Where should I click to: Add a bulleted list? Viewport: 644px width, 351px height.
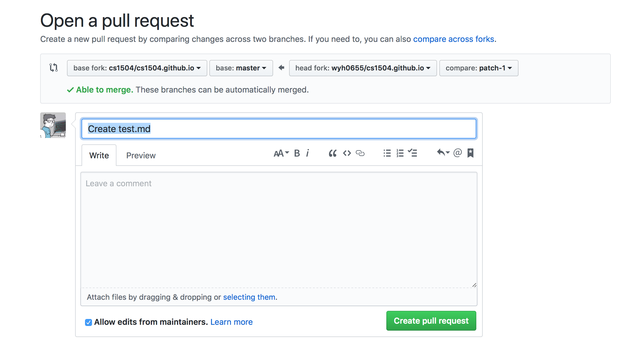tap(387, 153)
